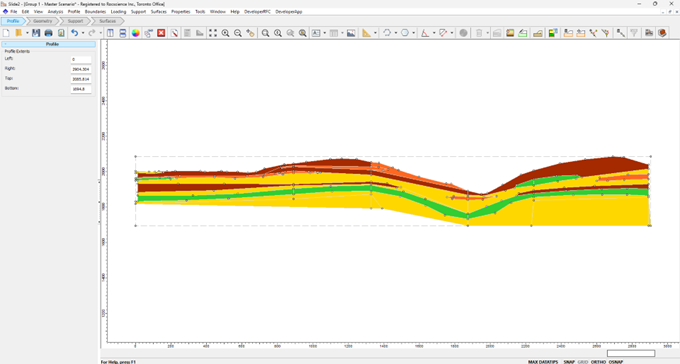This screenshot has width=680, height=364.
Task: Open the DeveloperRFC menu
Action: [x=257, y=12]
